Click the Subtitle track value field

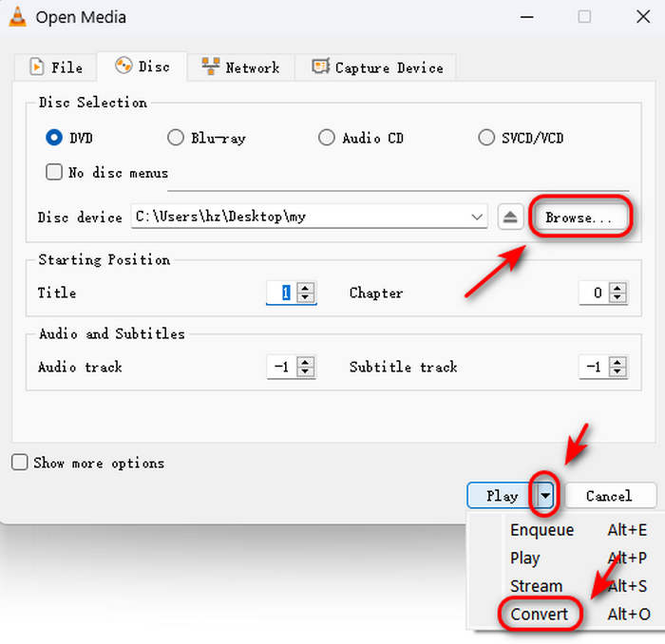pyautogui.click(x=594, y=367)
